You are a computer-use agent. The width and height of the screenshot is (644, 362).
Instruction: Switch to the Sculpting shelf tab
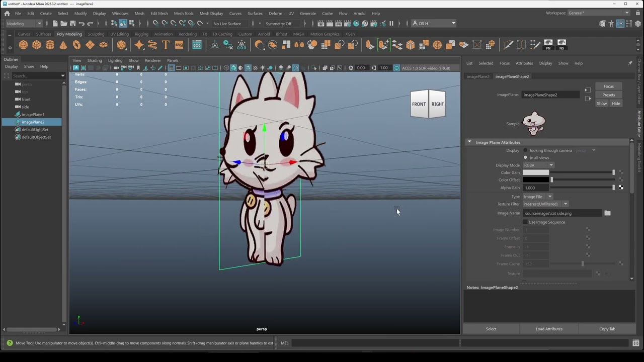[x=96, y=34]
